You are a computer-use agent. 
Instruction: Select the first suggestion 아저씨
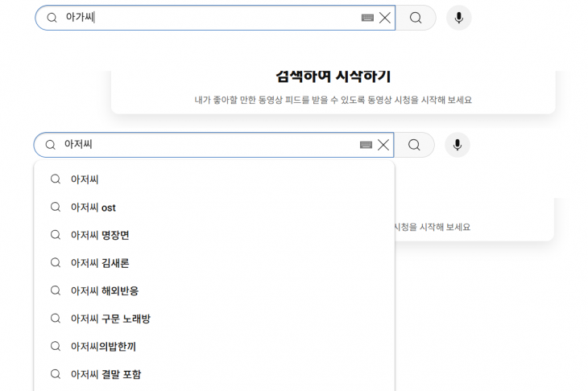tap(85, 179)
